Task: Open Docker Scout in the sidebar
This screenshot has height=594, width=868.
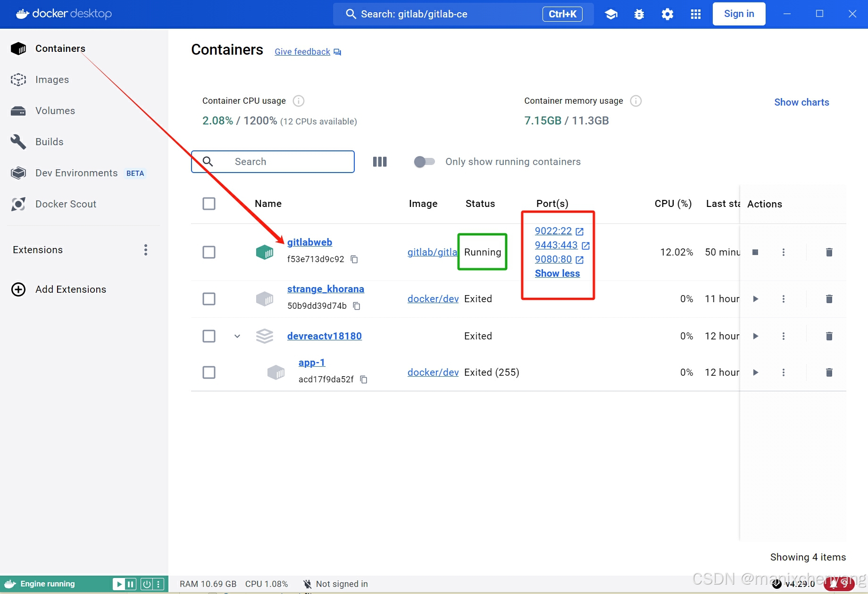Action: point(66,204)
